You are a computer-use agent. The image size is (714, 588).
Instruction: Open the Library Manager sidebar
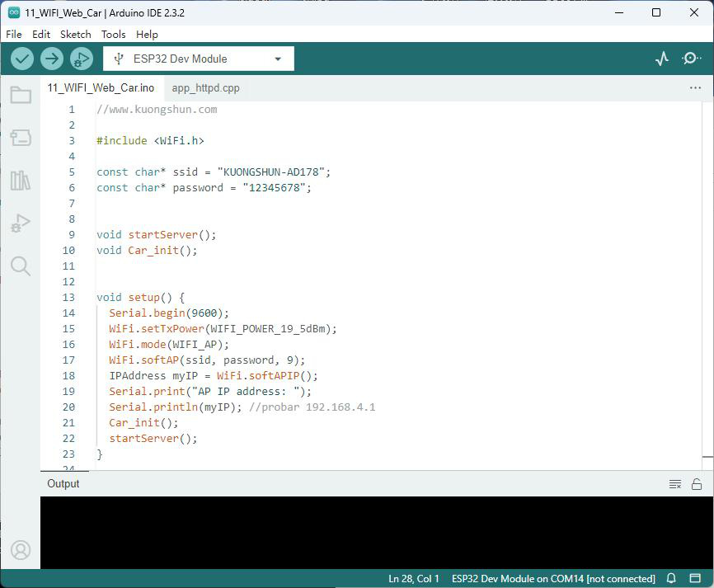coord(21,181)
